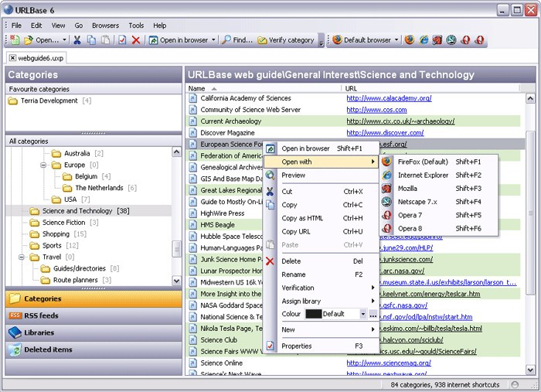Launch Firefox from the browsers toolbar
541x392 pixels.
click(x=410, y=40)
